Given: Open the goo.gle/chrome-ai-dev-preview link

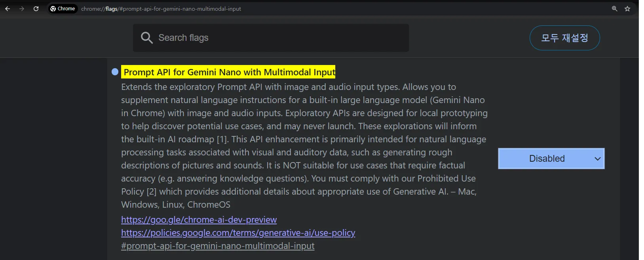Looking at the screenshot, I should (x=199, y=220).
